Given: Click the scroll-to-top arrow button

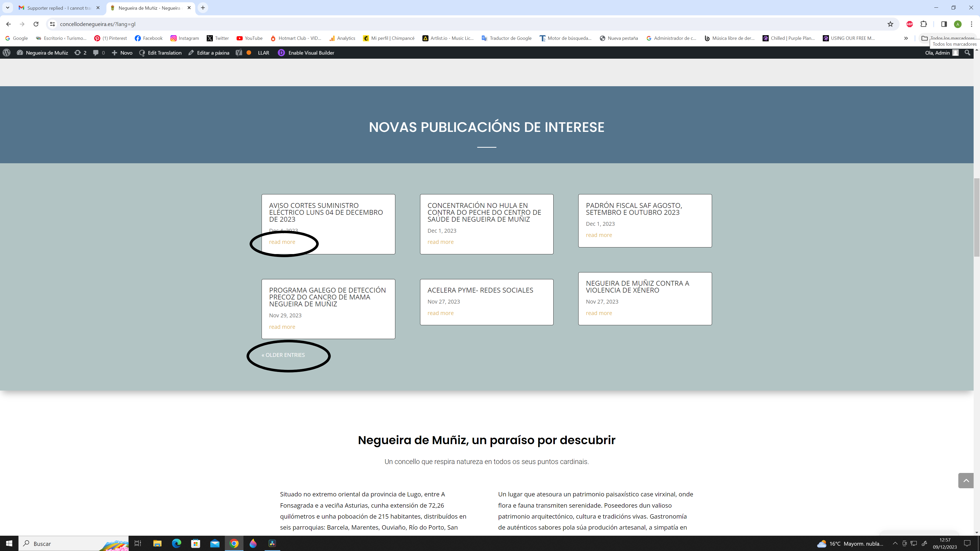Looking at the screenshot, I should [x=965, y=481].
